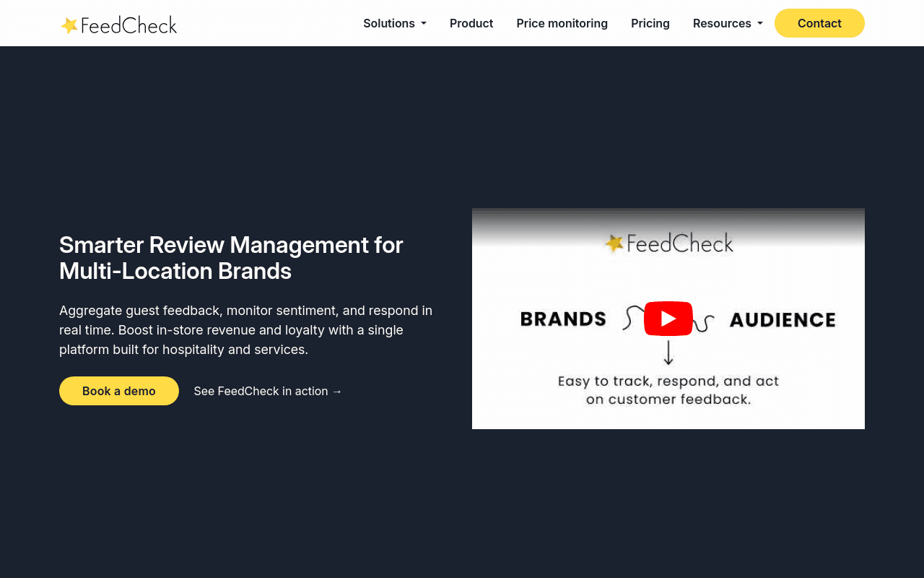Select Pricing in the top navigation

(x=650, y=23)
